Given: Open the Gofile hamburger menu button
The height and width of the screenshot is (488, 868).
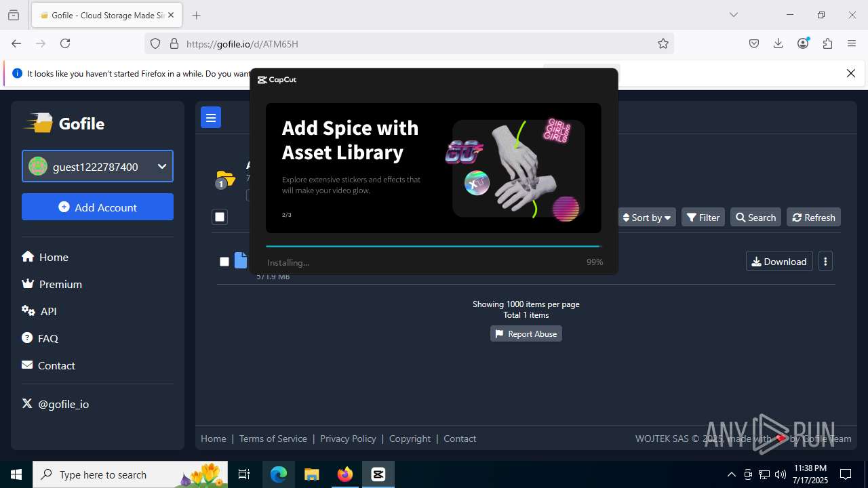Looking at the screenshot, I should click(x=211, y=117).
